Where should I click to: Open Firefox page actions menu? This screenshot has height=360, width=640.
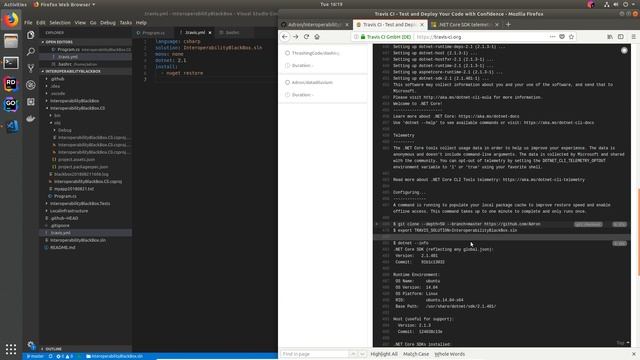coord(552,37)
